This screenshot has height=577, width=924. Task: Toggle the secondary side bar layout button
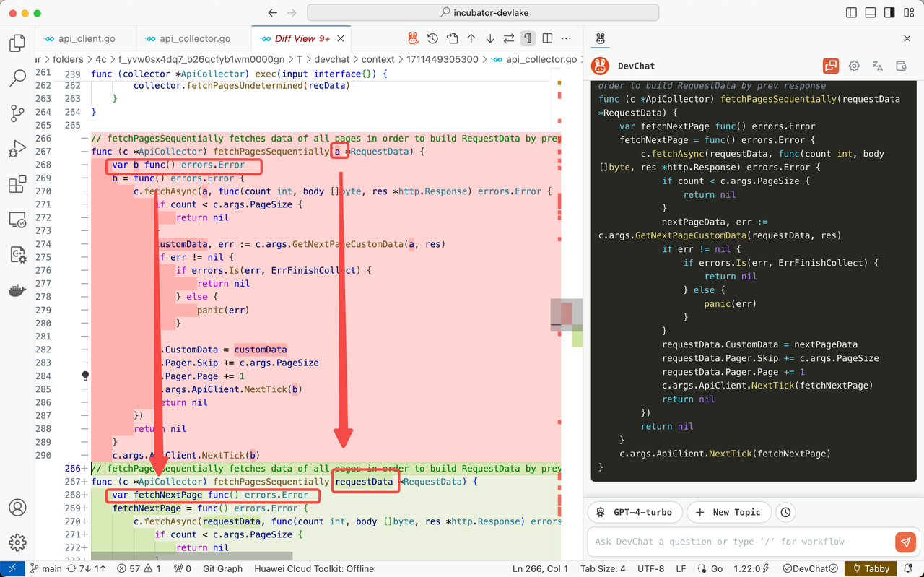pyautogui.click(x=889, y=13)
